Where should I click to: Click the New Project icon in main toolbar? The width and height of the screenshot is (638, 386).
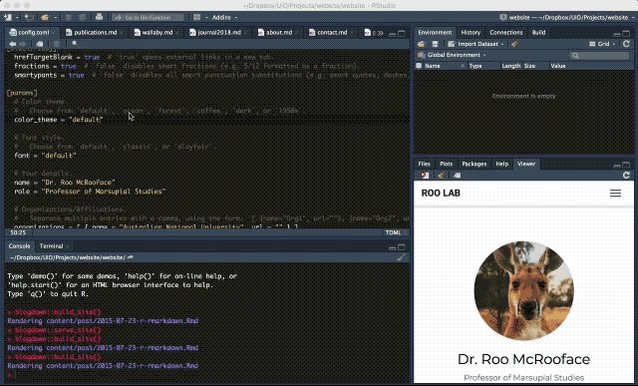[x=28, y=17]
